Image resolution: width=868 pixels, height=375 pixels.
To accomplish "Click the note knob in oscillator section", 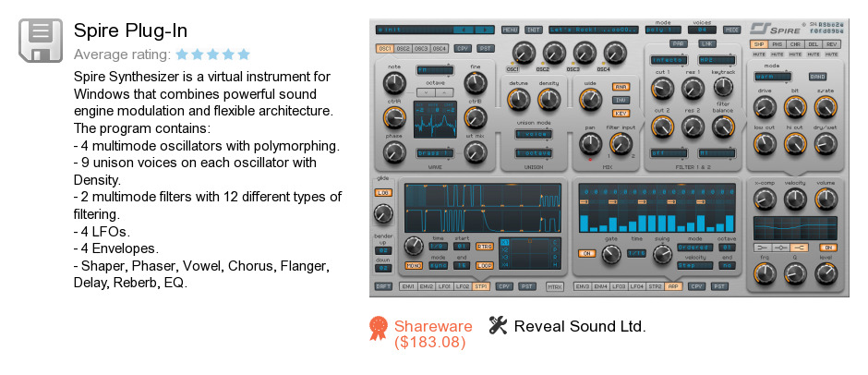I will [x=393, y=84].
